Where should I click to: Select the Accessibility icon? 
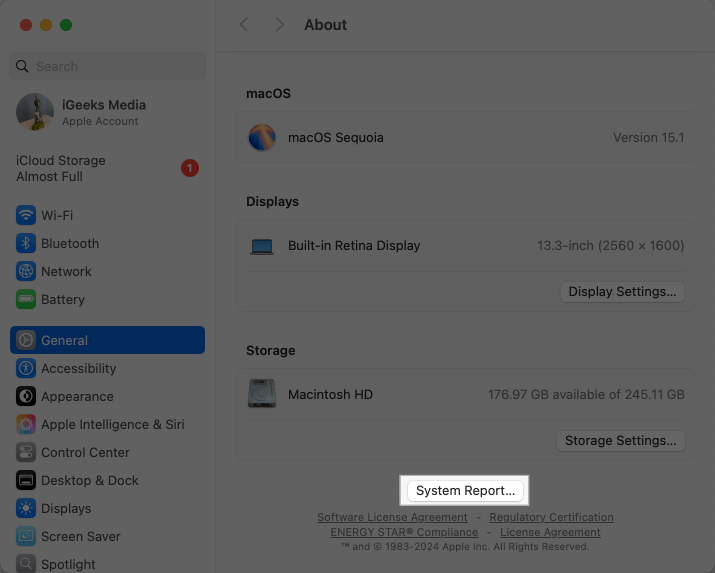[x=26, y=368]
